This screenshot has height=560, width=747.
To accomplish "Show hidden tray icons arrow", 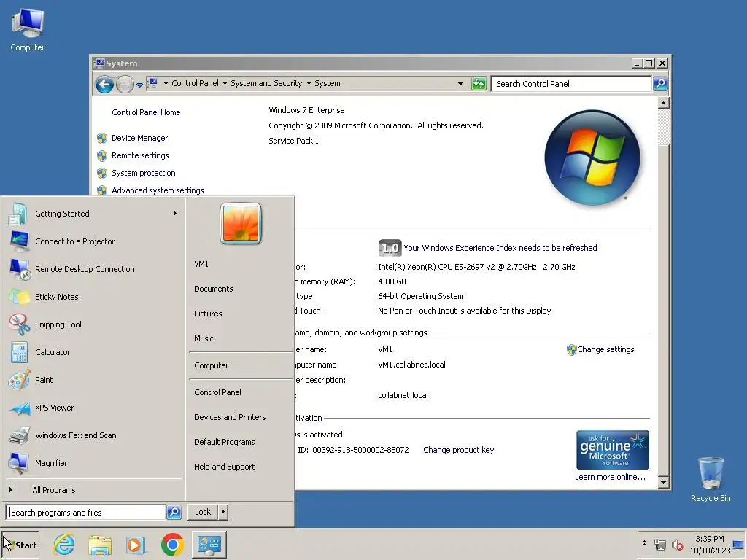I will (645, 544).
